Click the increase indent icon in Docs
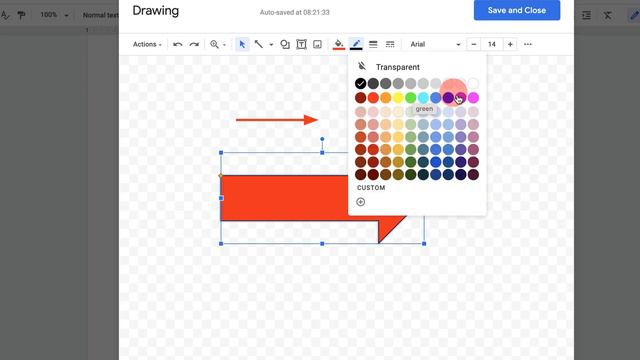Image resolution: width=640 pixels, height=360 pixels. [x=587, y=15]
